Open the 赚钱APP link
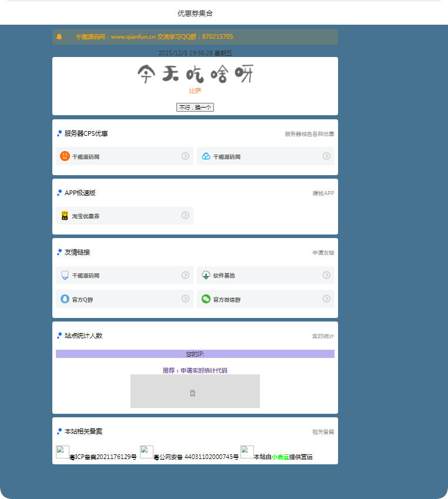The image size is (448, 499). (x=323, y=193)
